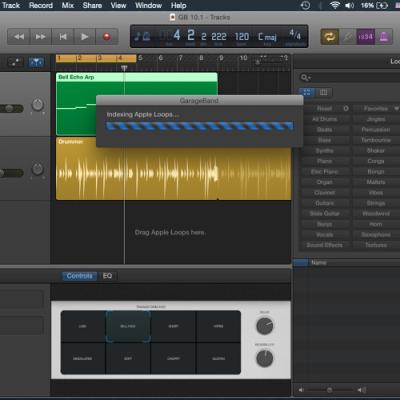
Task: Select the highlighted pad in Smart Controls
Action: (x=128, y=326)
